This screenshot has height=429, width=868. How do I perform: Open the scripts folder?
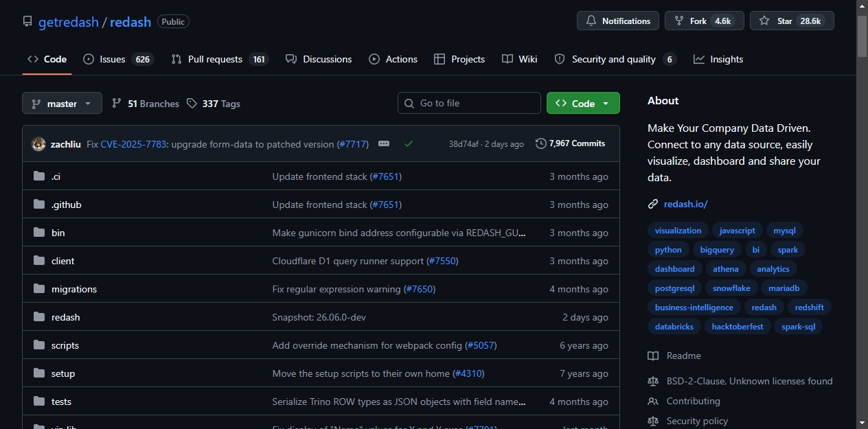tap(65, 345)
